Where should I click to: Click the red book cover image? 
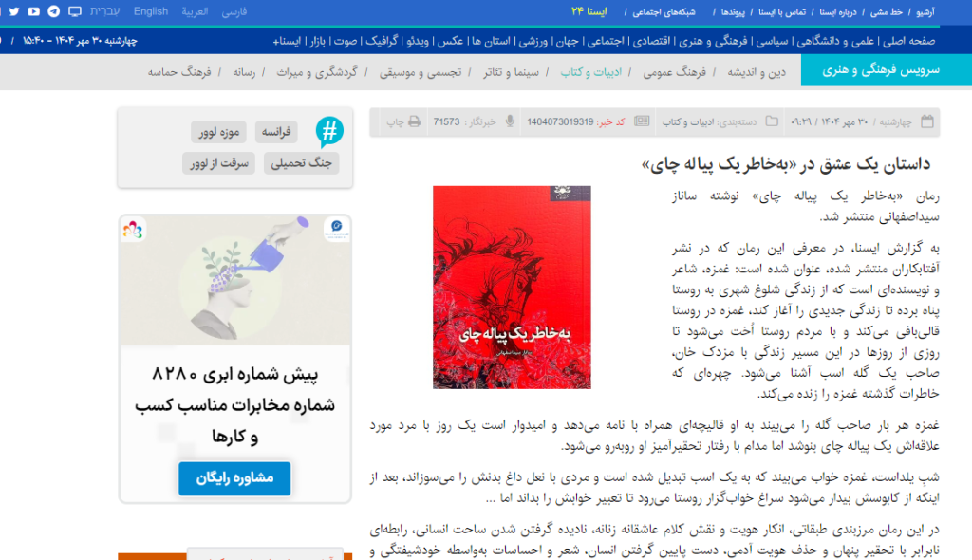pyautogui.click(x=512, y=287)
